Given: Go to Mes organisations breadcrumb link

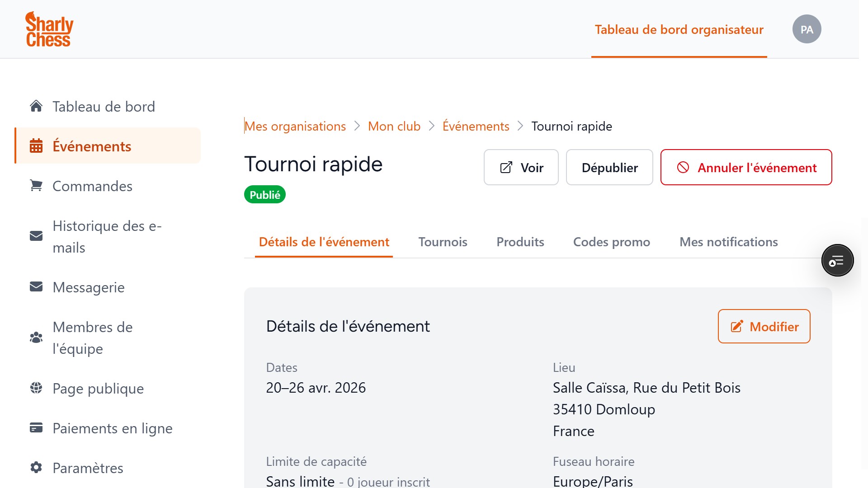Looking at the screenshot, I should 295,126.
